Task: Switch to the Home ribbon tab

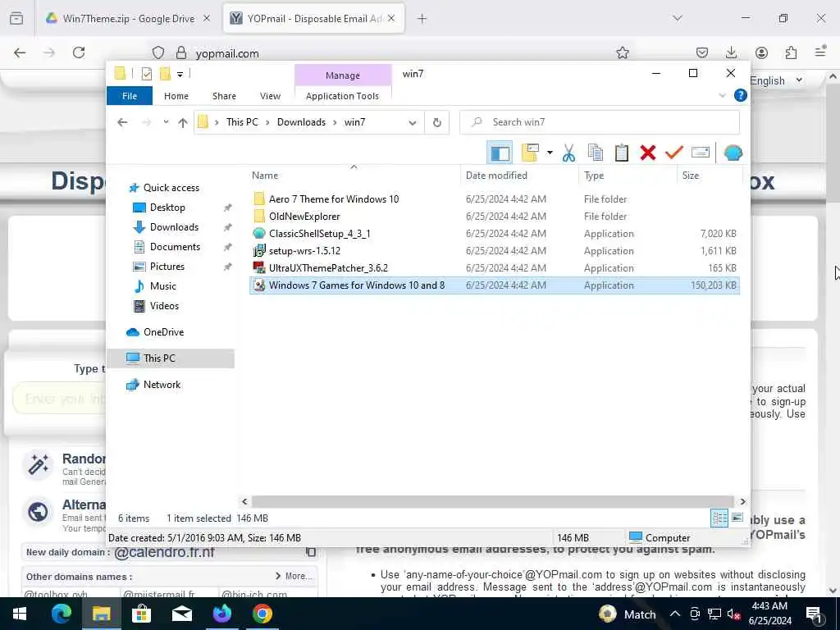Action: coord(176,96)
